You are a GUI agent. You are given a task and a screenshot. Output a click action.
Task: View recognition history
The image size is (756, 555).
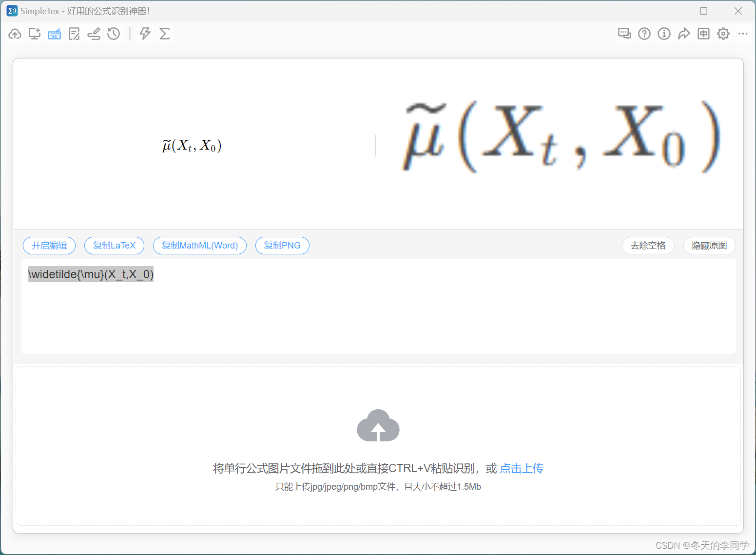(113, 34)
